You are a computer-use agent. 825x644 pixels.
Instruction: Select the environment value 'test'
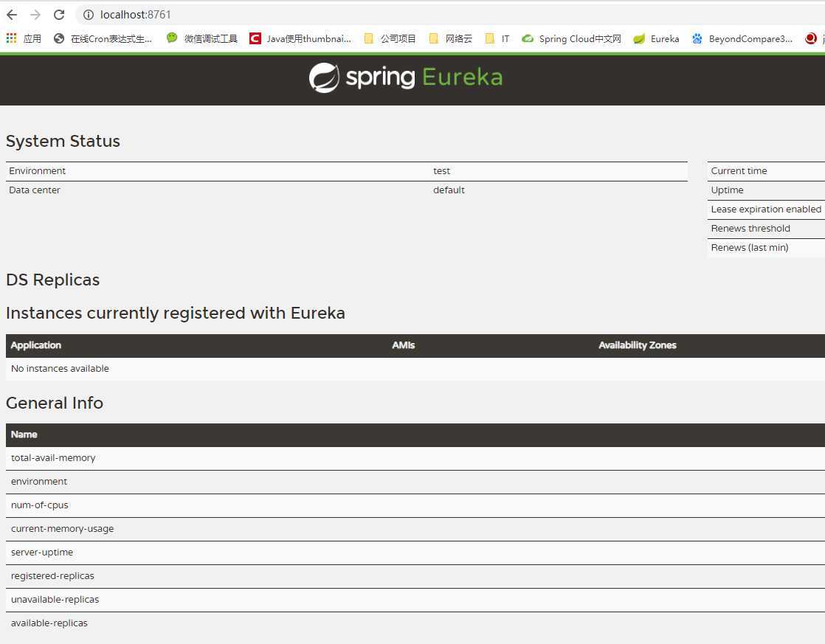click(x=442, y=171)
